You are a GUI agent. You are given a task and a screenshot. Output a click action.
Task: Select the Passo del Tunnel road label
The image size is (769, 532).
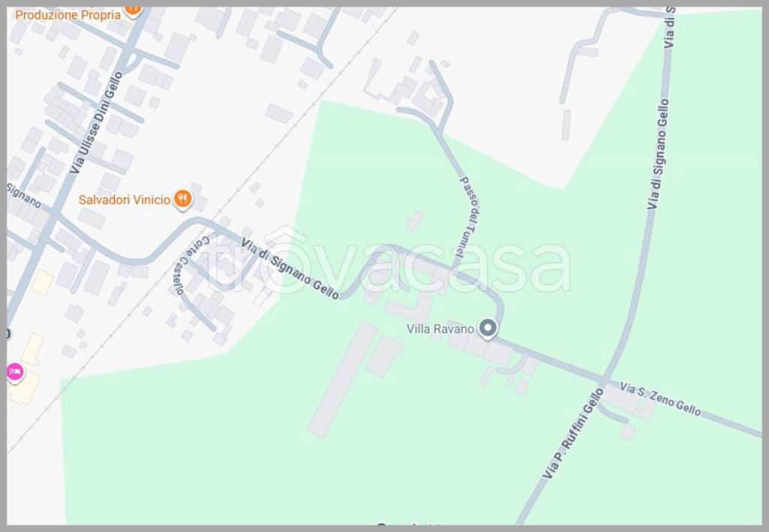click(x=469, y=217)
